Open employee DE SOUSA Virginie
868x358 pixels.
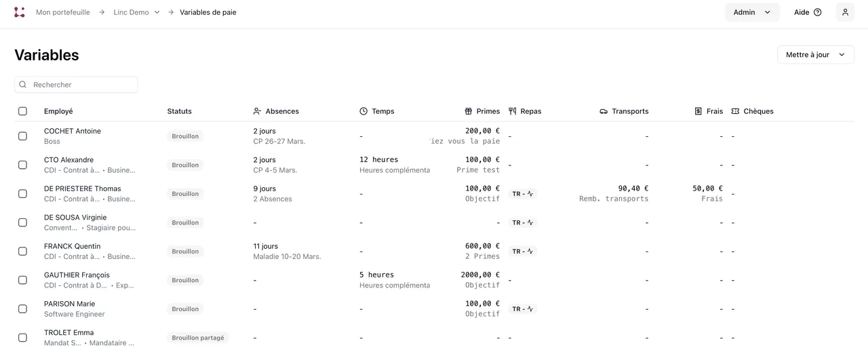[75, 218]
